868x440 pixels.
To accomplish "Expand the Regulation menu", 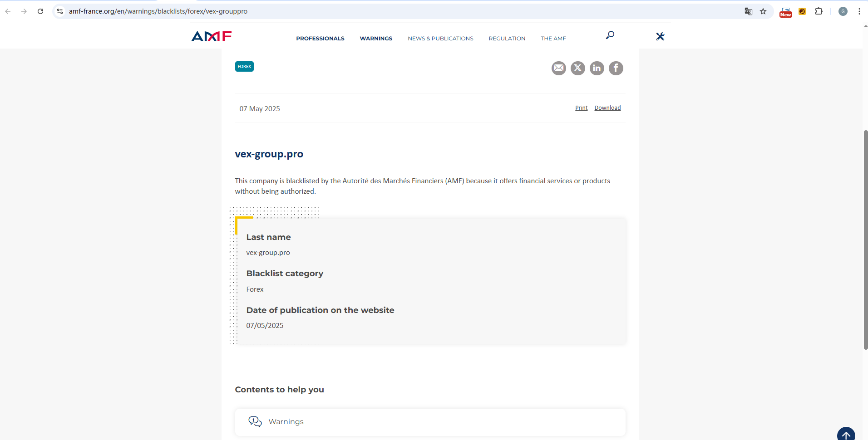I will click(x=507, y=39).
